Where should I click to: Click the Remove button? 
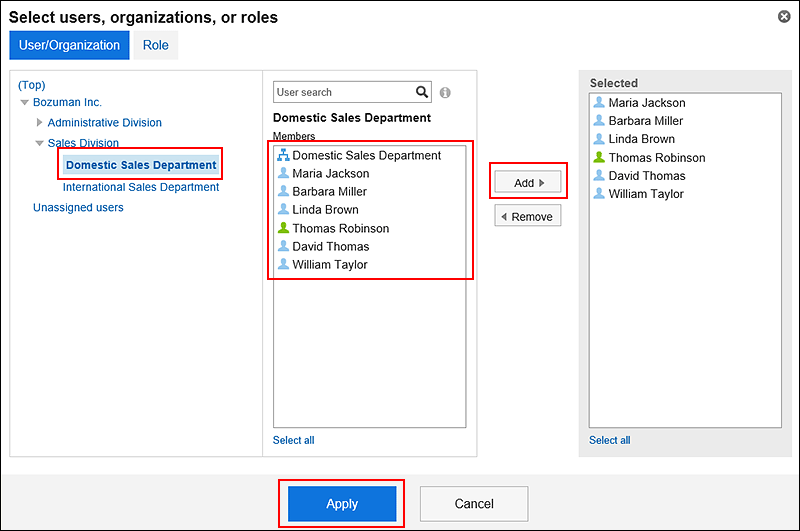pyautogui.click(x=528, y=216)
